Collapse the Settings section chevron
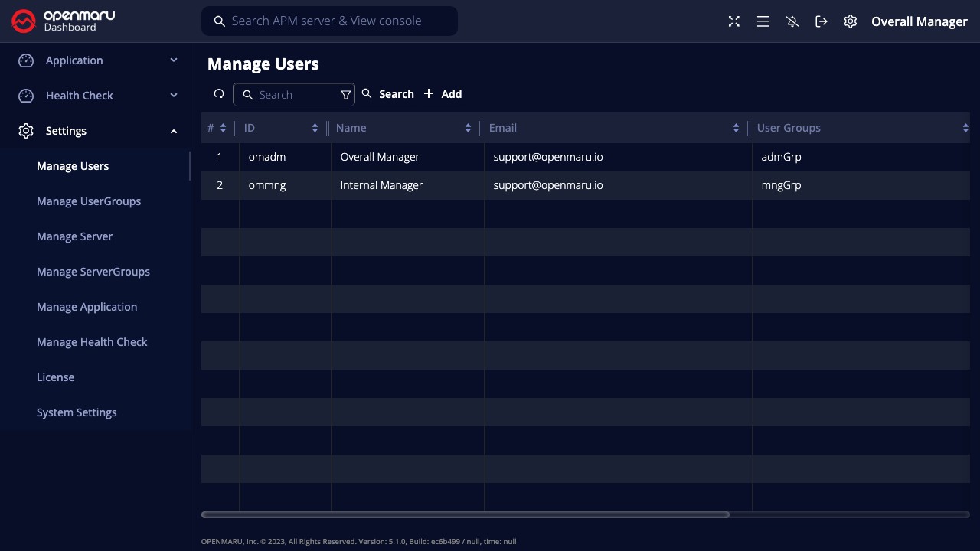This screenshot has width=980, height=551. pos(174,131)
